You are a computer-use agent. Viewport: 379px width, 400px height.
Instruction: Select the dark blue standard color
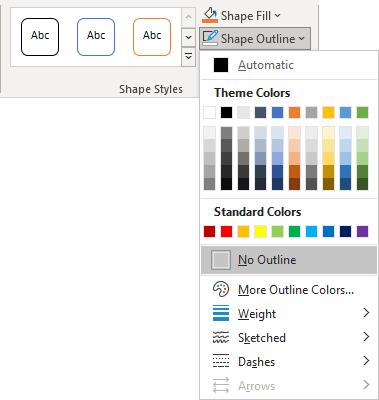tap(345, 231)
